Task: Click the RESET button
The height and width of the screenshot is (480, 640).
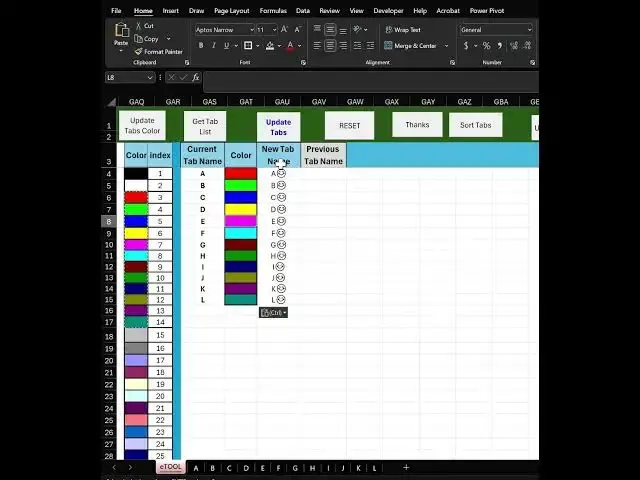Action: (x=349, y=126)
